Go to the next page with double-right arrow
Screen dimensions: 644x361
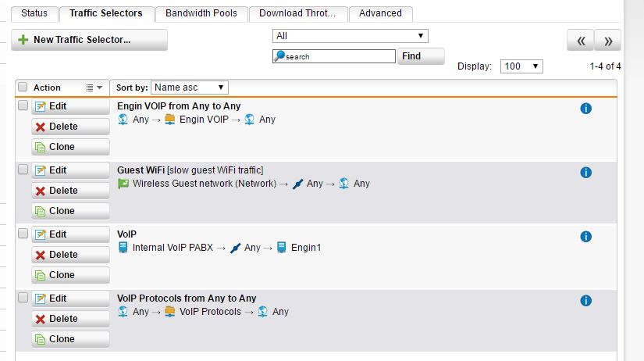pos(608,41)
